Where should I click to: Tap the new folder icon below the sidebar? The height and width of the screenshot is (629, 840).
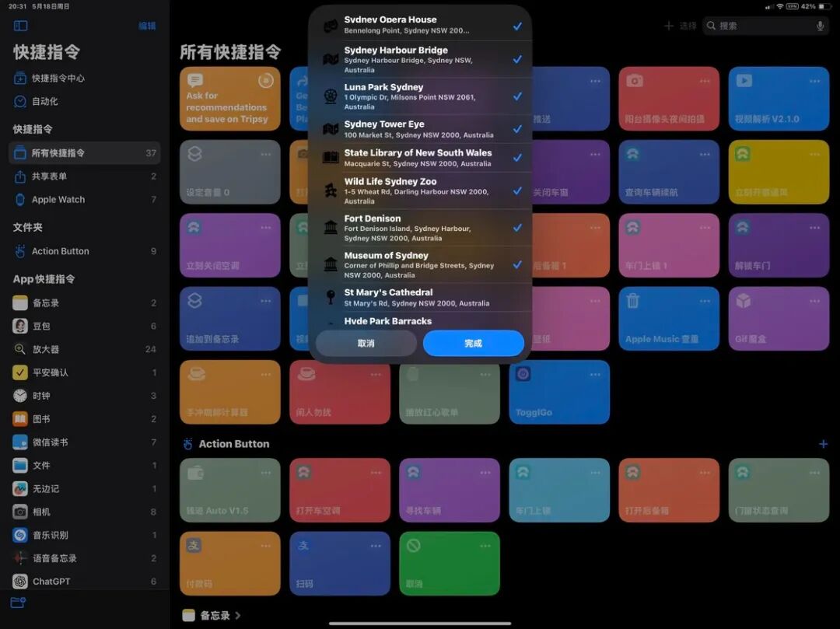pos(18,603)
